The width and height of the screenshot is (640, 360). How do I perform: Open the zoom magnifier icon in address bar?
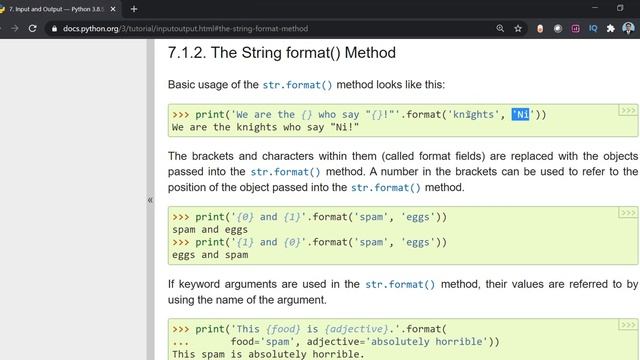pos(500,28)
